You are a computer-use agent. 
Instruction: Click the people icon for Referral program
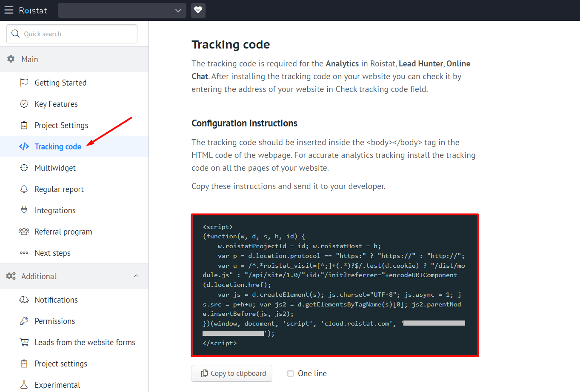(24, 232)
